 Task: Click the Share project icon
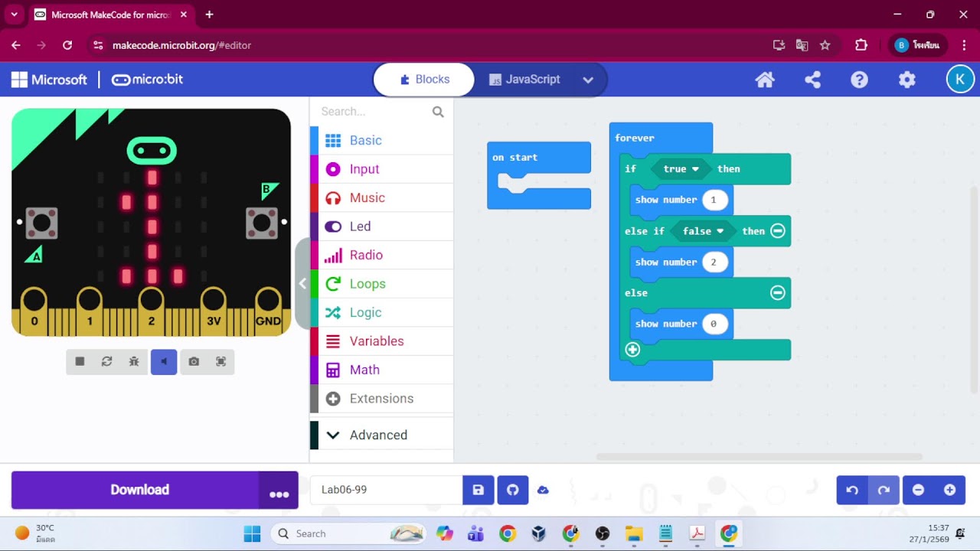click(x=812, y=80)
